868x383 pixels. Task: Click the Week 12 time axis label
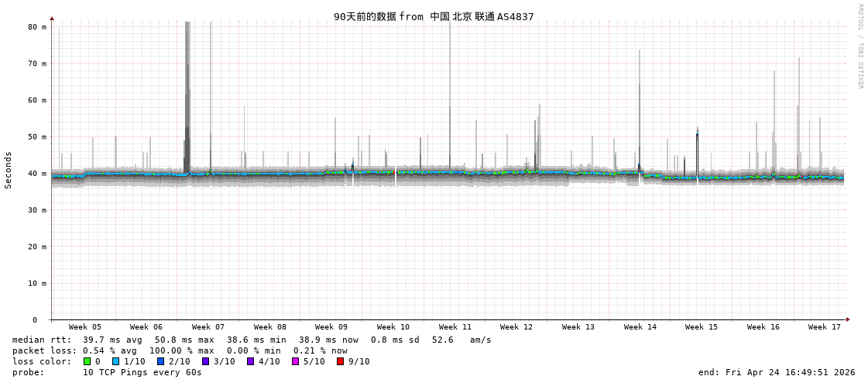coord(516,327)
